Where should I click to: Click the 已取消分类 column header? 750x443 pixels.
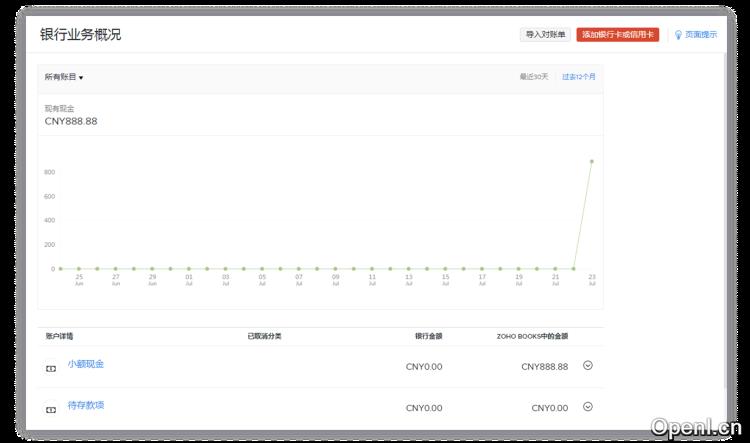tap(264, 336)
